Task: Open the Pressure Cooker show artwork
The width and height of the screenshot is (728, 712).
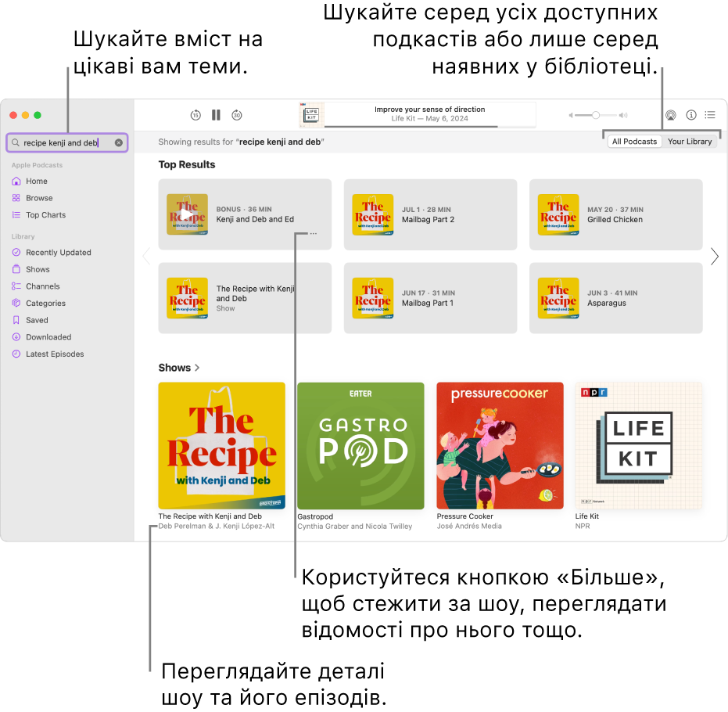Action: [x=500, y=446]
